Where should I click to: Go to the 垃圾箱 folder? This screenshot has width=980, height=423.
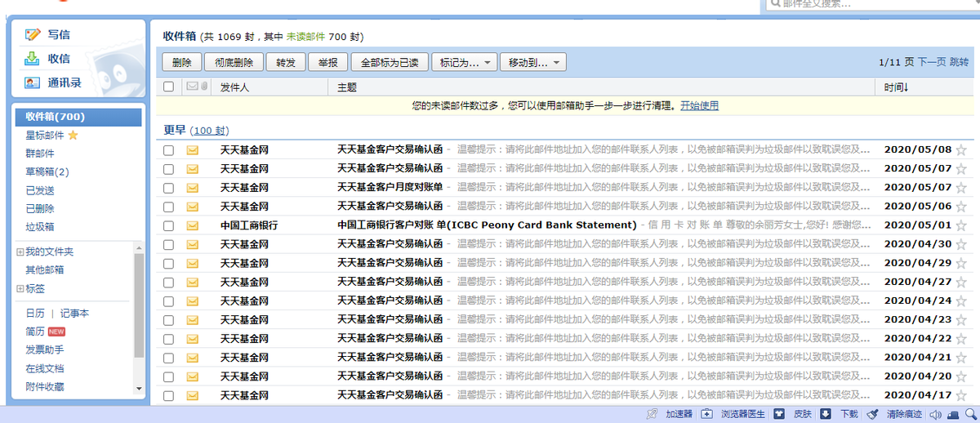click(40, 226)
